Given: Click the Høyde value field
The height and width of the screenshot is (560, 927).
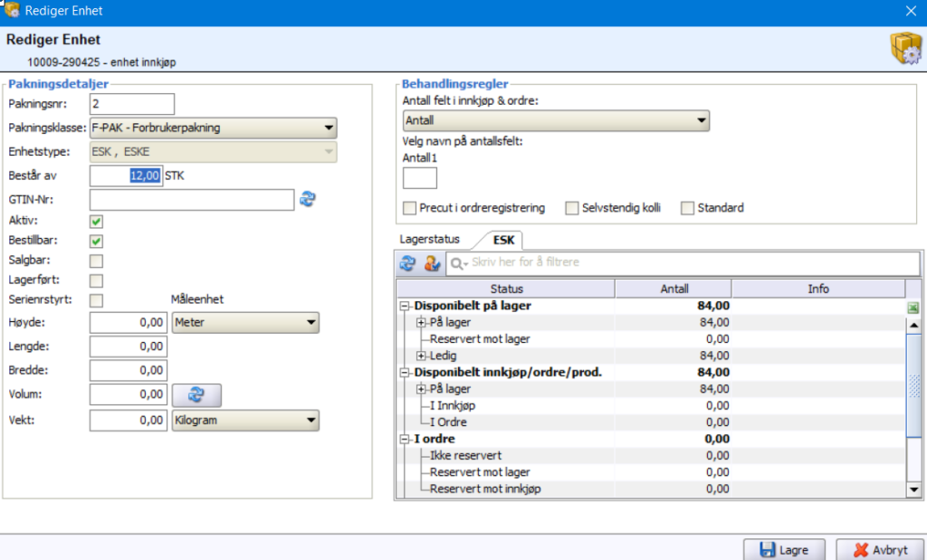Looking at the screenshot, I should click(x=129, y=323).
